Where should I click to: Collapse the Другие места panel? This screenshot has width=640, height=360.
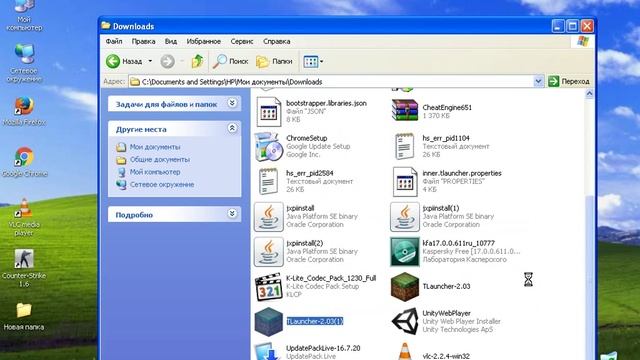click(x=232, y=128)
